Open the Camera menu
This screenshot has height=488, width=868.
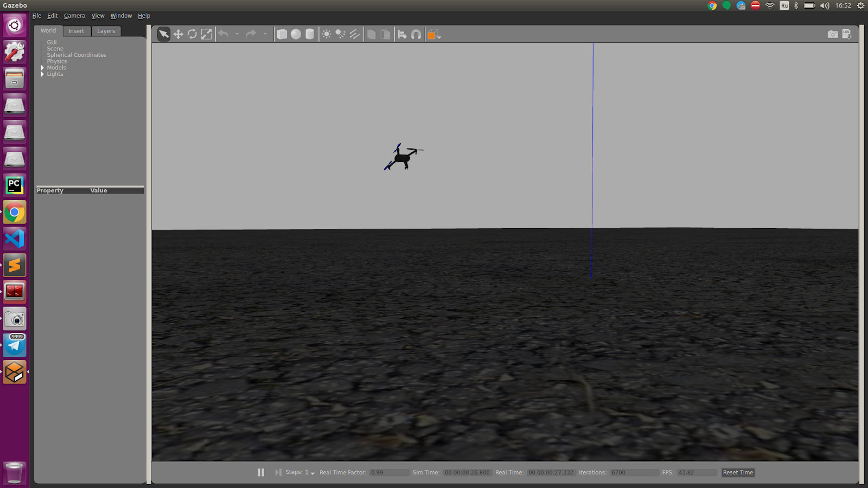click(74, 16)
